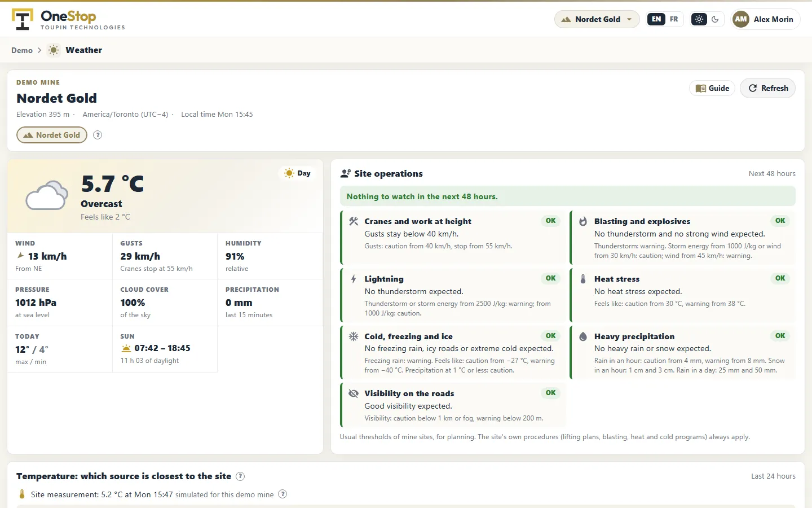812x508 pixels.
Task: Click the overcast cloud icon
Action: [x=47, y=195]
